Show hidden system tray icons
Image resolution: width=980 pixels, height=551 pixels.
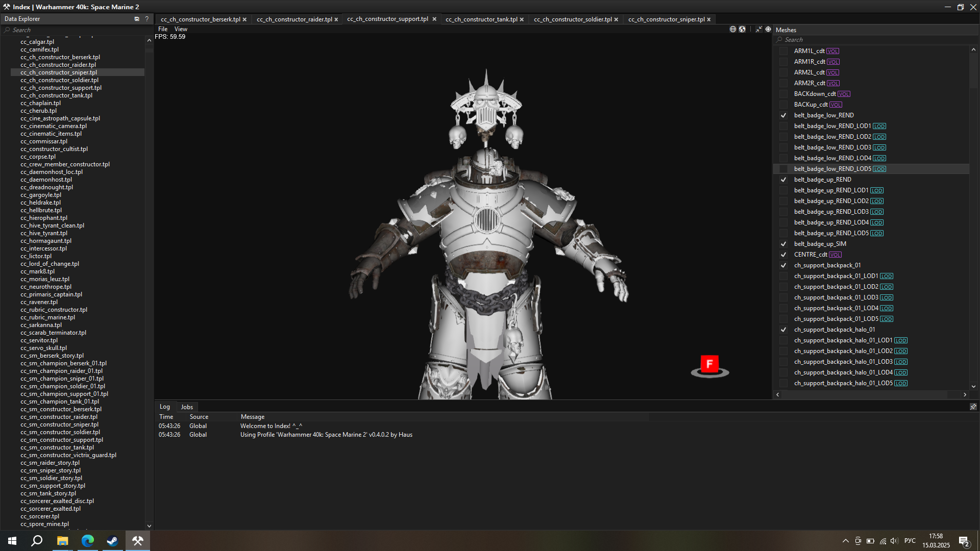[846, 541]
